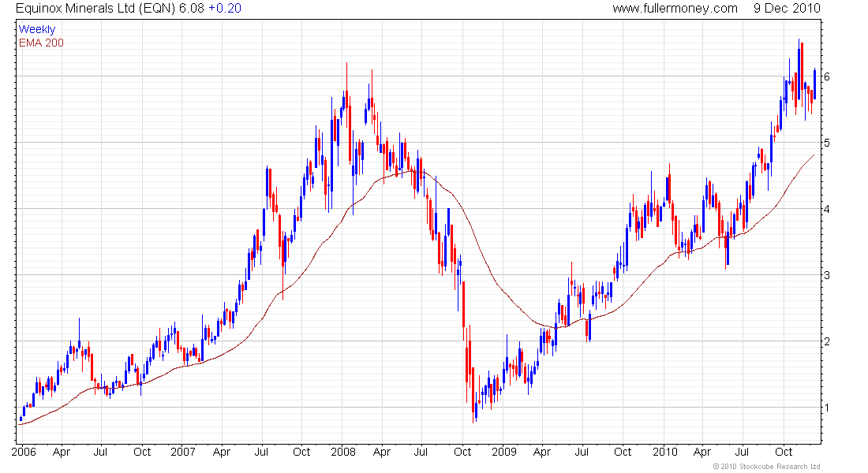The image size is (868, 473).
Task: Click the '2008' x-axis label
Action: (x=343, y=452)
